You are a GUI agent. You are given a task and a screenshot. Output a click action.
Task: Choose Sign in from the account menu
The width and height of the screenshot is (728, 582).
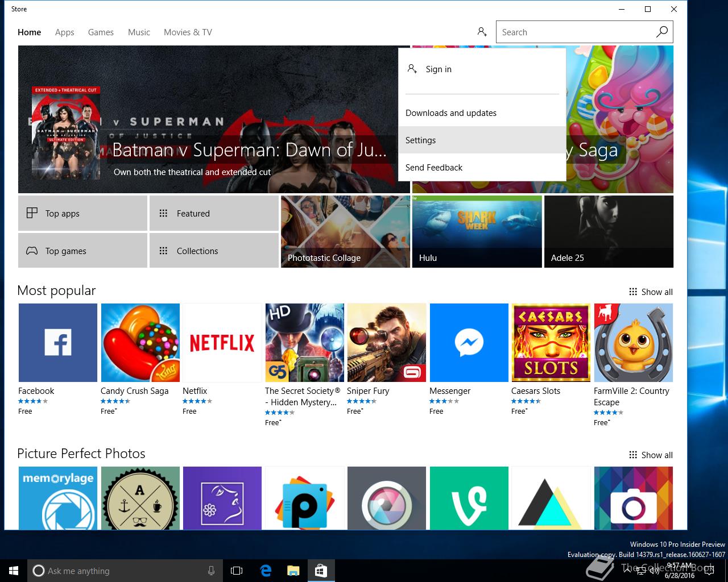[482, 69]
